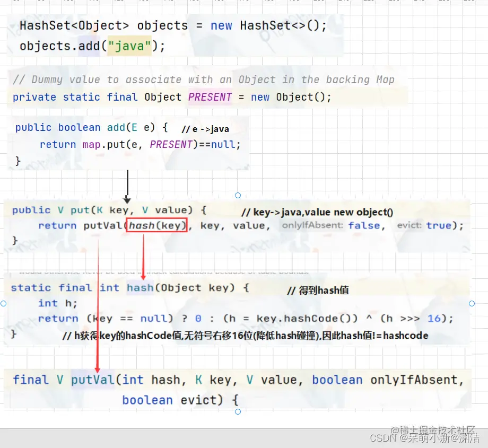Click the line "static final int hash(Object key) {"

(130, 288)
